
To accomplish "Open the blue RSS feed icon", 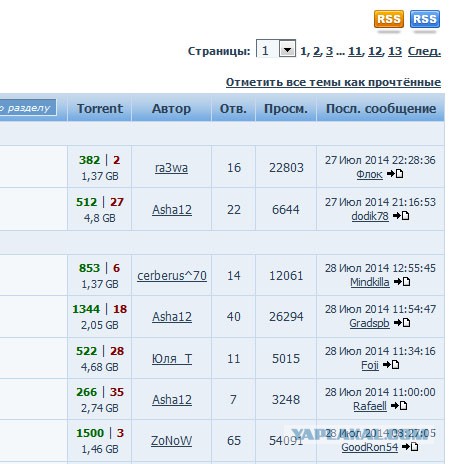I will click(425, 19).
